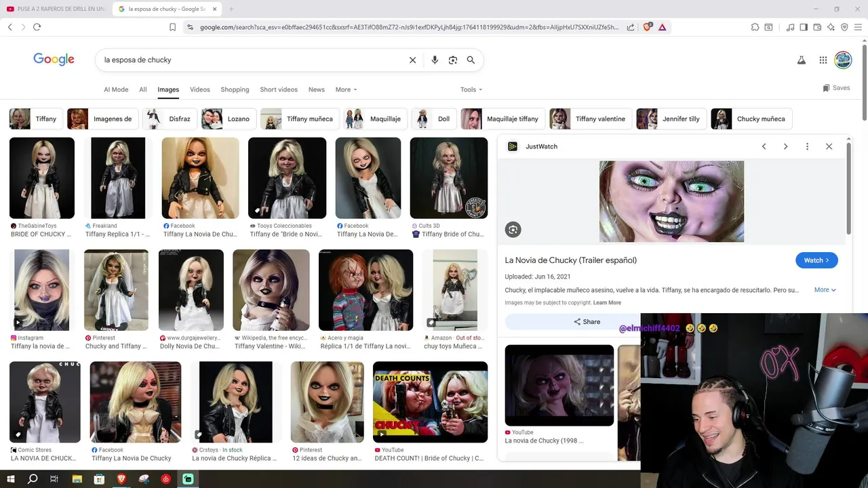Click the magnifier search button in search box

471,60
